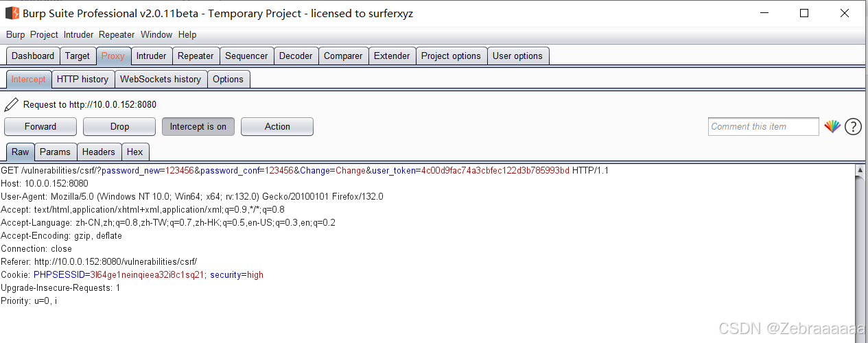Open the Intruder menu
868x343 pixels.
point(79,34)
